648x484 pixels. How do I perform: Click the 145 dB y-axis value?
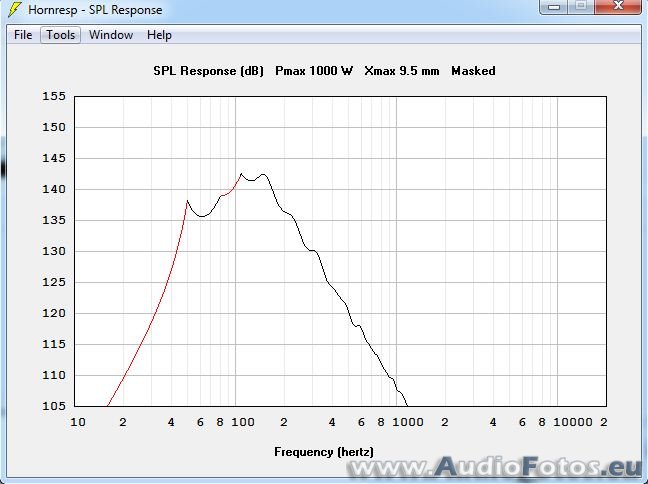54,158
